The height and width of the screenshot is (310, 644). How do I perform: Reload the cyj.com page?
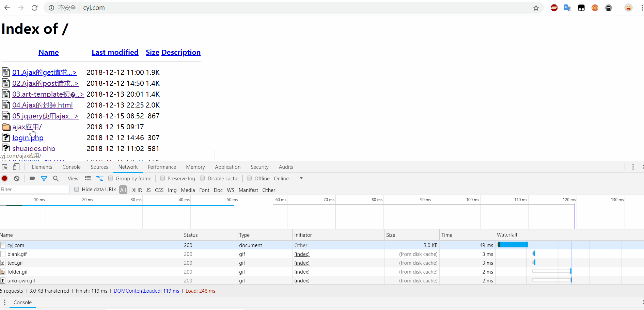[x=34, y=8]
